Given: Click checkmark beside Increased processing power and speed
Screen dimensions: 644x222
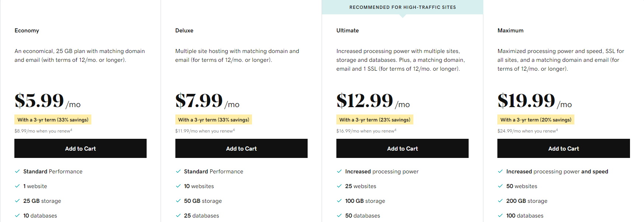Looking at the screenshot, I should 500,171.
